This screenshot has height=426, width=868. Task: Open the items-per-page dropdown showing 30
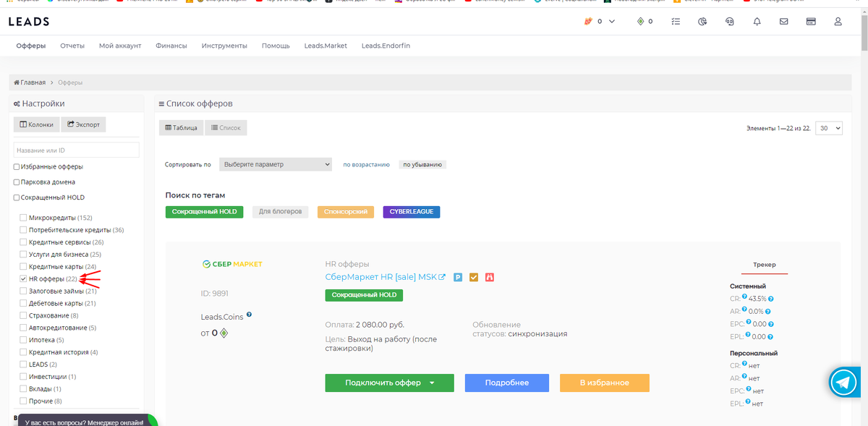click(x=829, y=128)
